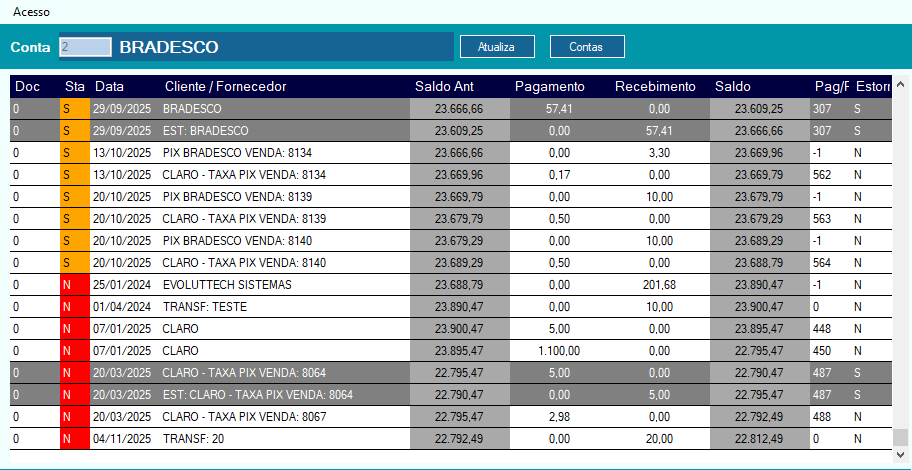Click the 2,98 pagamento value

pyautogui.click(x=560, y=417)
